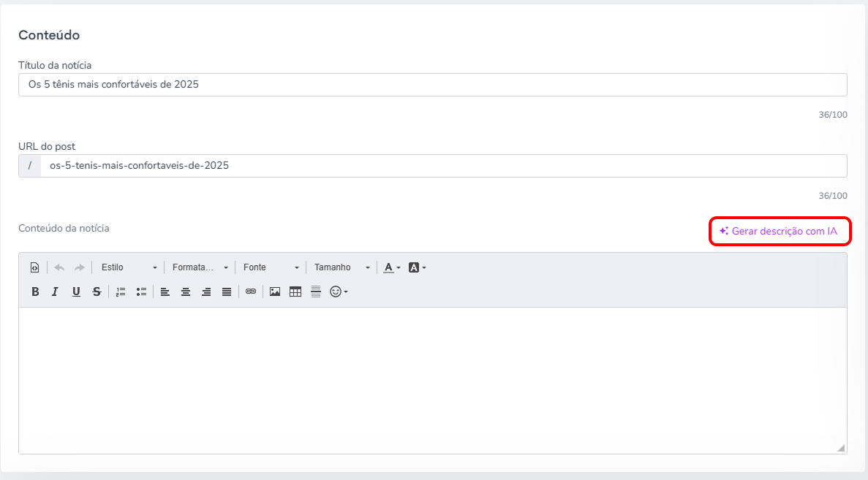Insert a horizontal line

tap(315, 292)
